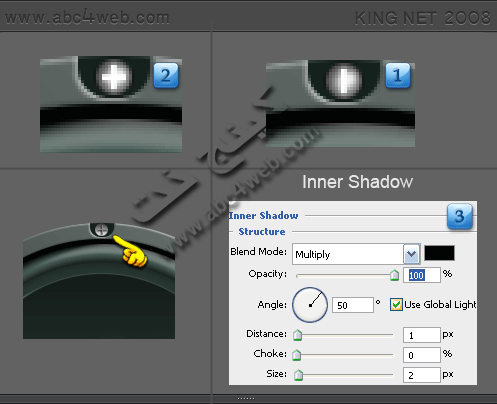The height and width of the screenshot is (404, 497).
Task: Click the Blend Mode dropdown arrow button
Action: (411, 254)
